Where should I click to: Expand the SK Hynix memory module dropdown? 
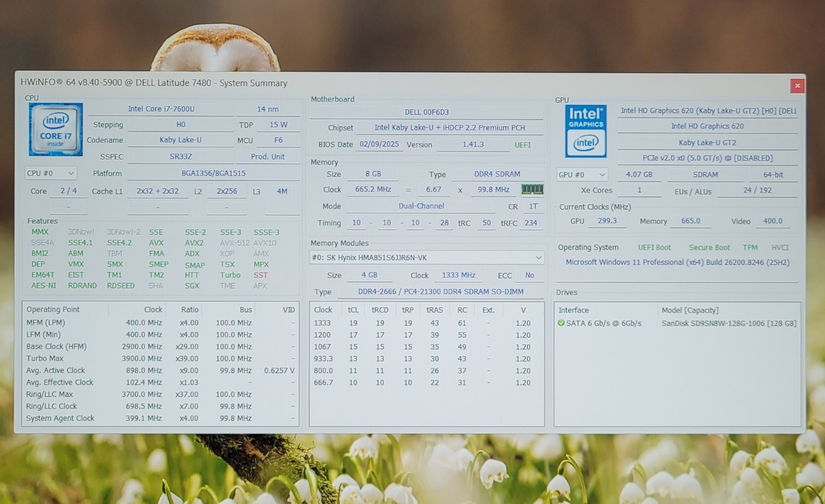point(427,257)
